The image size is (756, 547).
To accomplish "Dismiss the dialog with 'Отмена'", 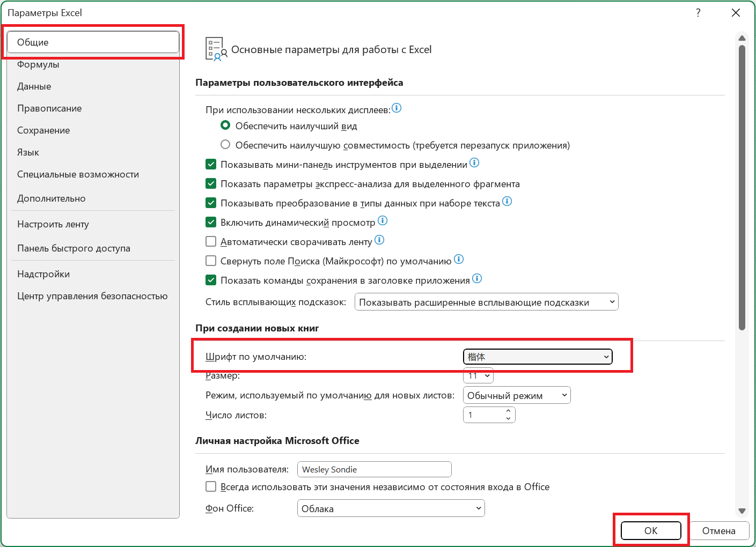I will [x=719, y=530].
